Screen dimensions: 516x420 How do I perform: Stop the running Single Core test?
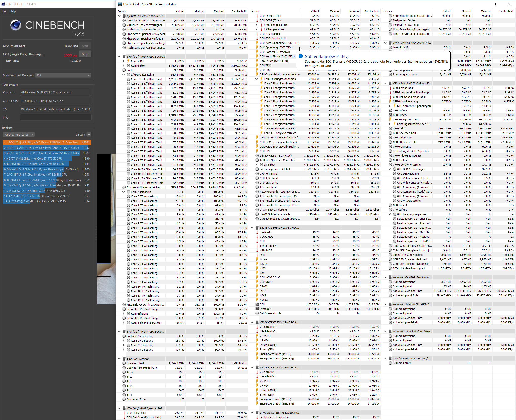(85, 54)
